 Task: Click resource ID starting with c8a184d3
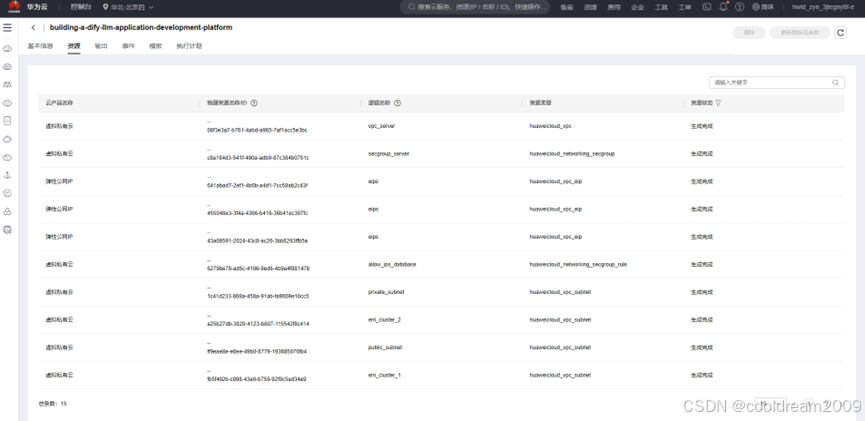click(x=258, y=158)
